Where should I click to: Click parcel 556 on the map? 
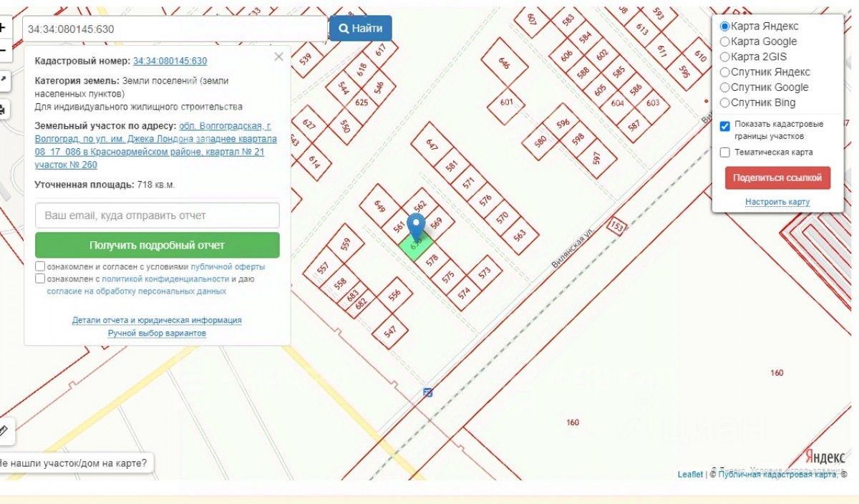pyautogui.click(x=394, y=295)
